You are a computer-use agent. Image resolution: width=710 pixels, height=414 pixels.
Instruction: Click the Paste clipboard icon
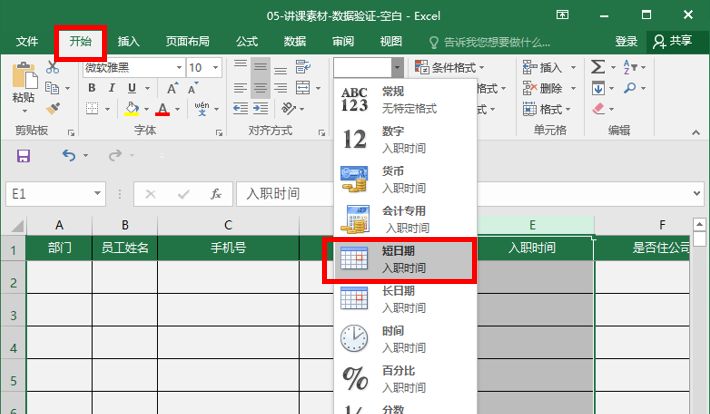click(24, 75)
